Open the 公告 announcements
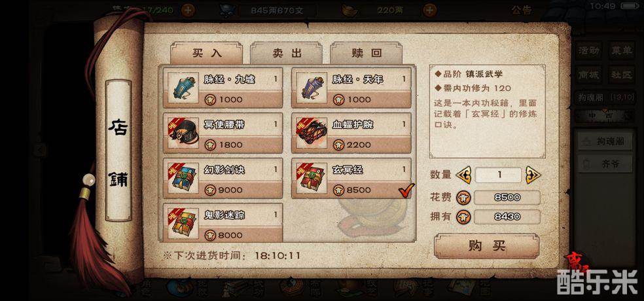The width and height of the screenshot is (644, 301). pyautogui.click(x=521, y=10)
